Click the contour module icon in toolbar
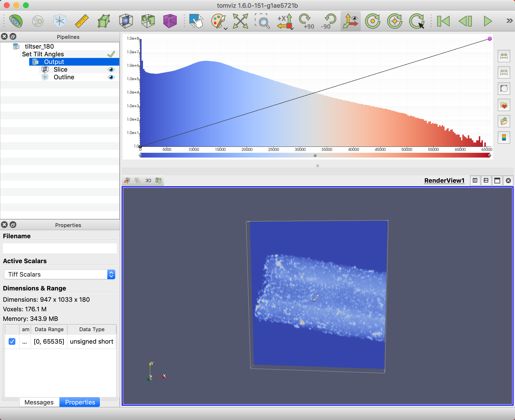This screenshot has height=420, width=515. click(x=16, y=21)
